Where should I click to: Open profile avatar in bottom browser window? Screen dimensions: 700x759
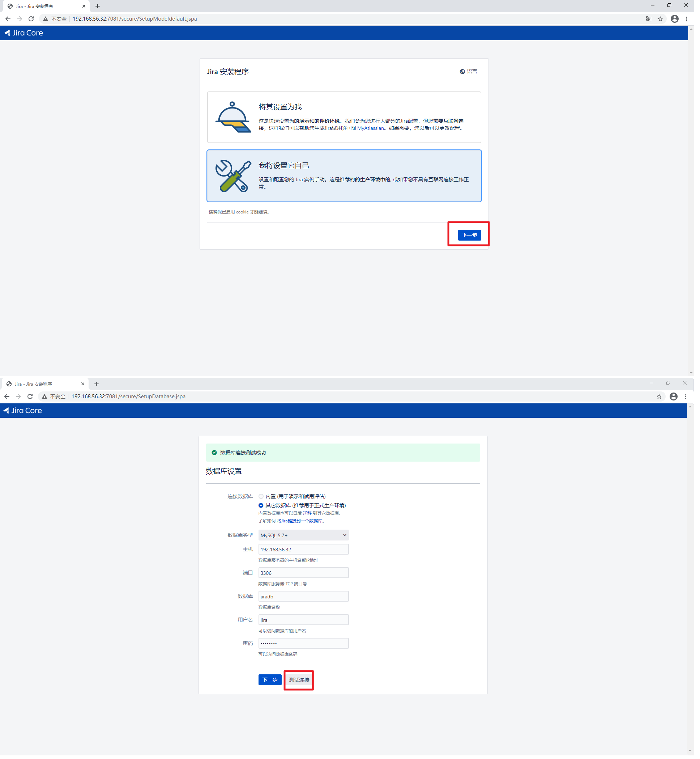tap(678, 399)
